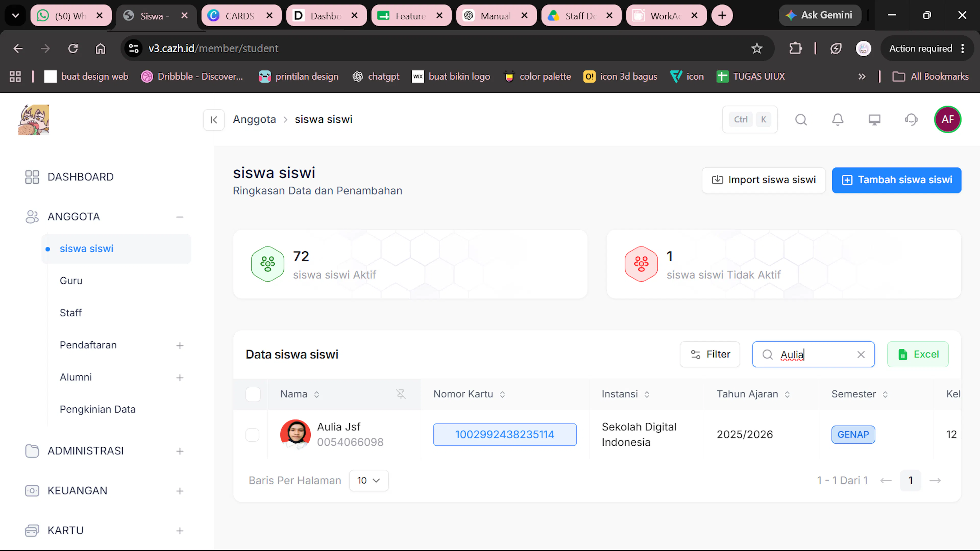Viewport: 980px width, 551px height.
Task: Clear the Aulia search text
Action: 861,354
